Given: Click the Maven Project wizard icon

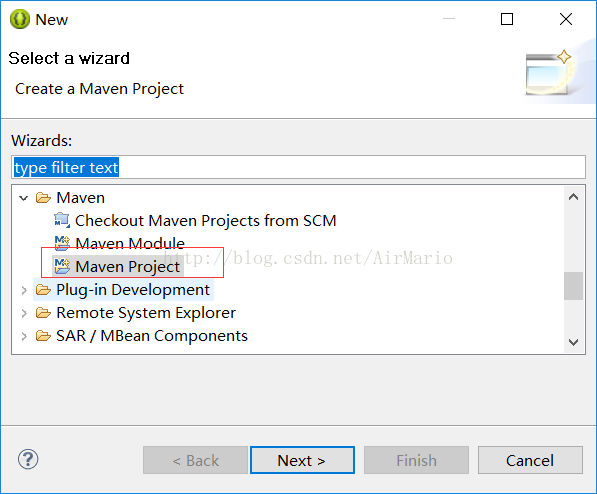Looking at the screenshot, I should click(62, 266).
